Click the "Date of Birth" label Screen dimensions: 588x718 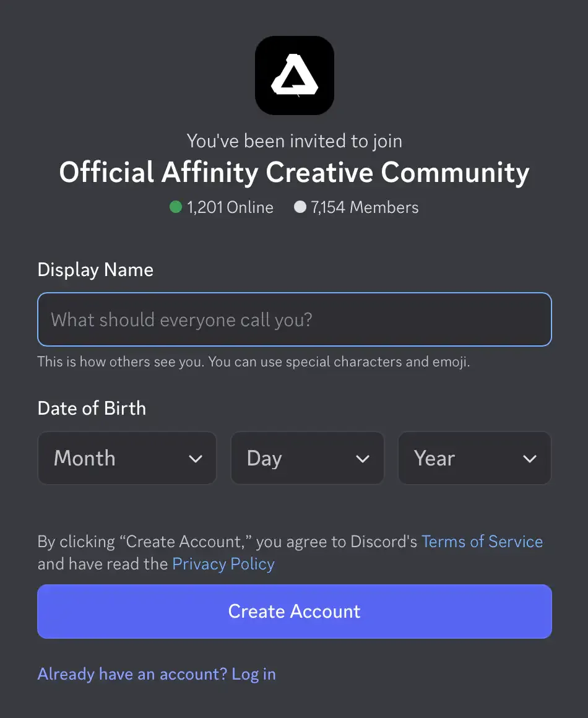tap(92, 409)
